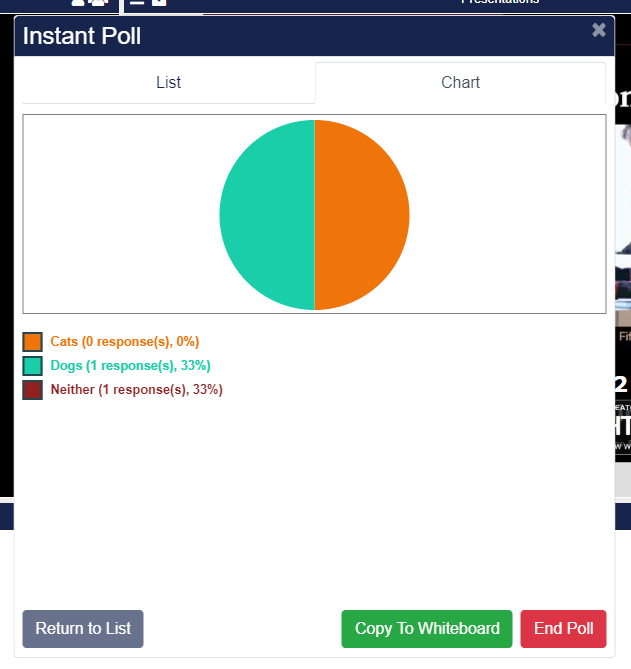Select the Neither legend label text
This screenshot has height=669, width=631.
[x=136, y=390]
